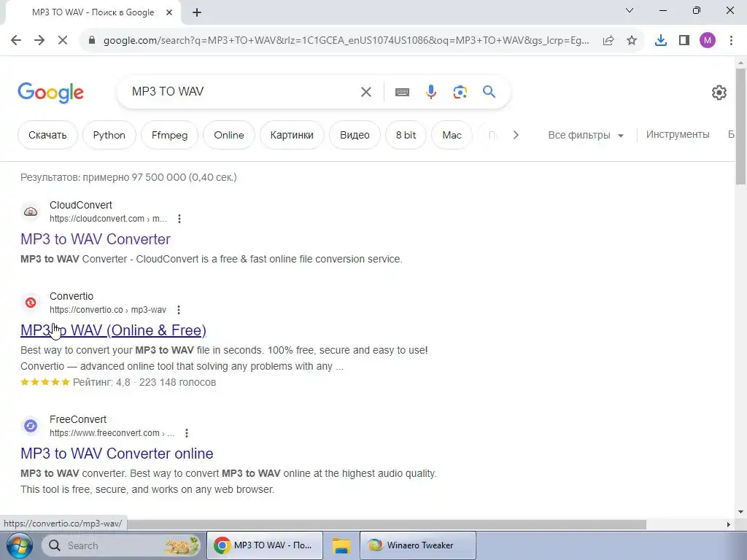Share this page via address bar icon
The image size is (747, 560).
(x=608, y=41)
